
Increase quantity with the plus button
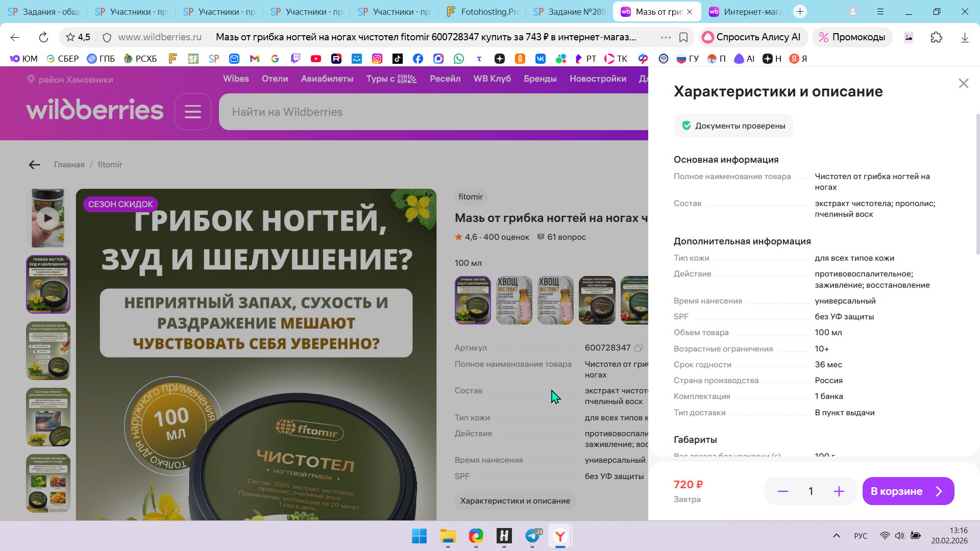[839, 491]
